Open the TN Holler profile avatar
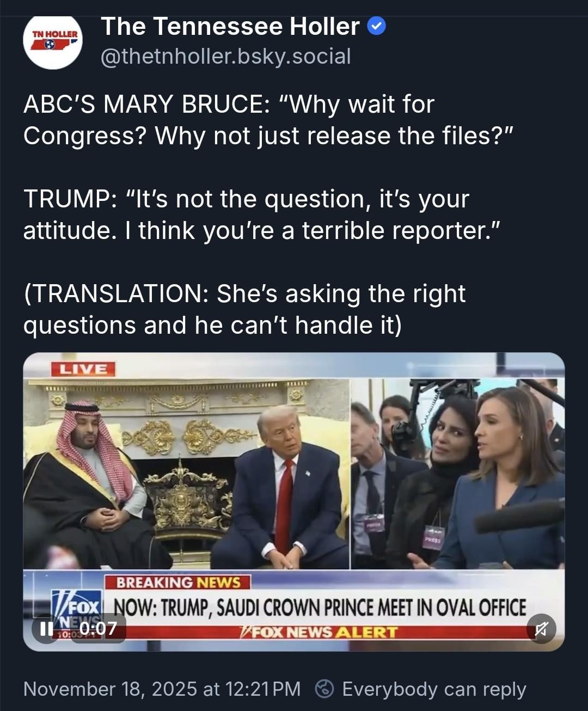Image resolution: width=588 pixels, height=711 pixels. pyautogui.click(x=53, y=41)
